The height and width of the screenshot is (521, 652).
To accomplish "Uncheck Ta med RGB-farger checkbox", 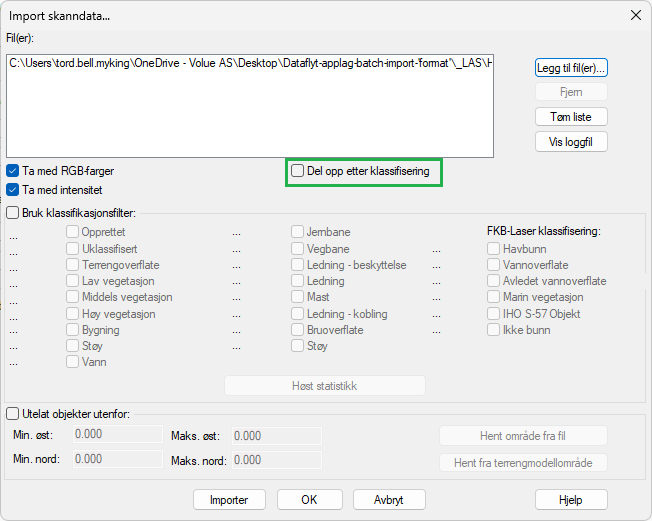I will (x=14, y=171).
